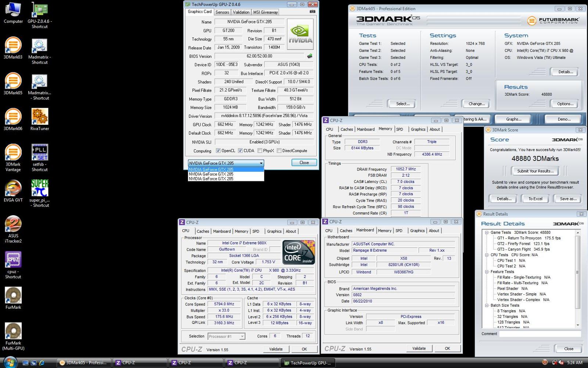The height and width of the screenshot is (368, 588).
Task: Select the second NVIDIA GeForce GTX 285 entry
Action: (x=226, y=174)
